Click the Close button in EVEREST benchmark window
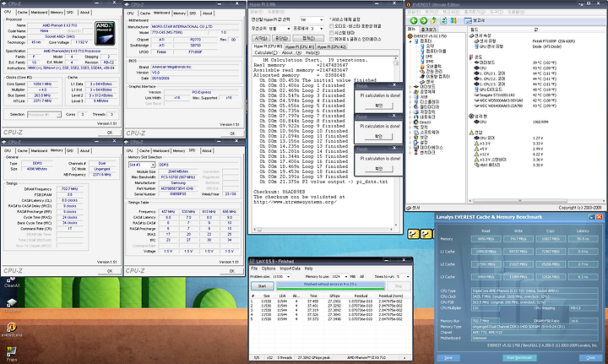 [590, 357]
